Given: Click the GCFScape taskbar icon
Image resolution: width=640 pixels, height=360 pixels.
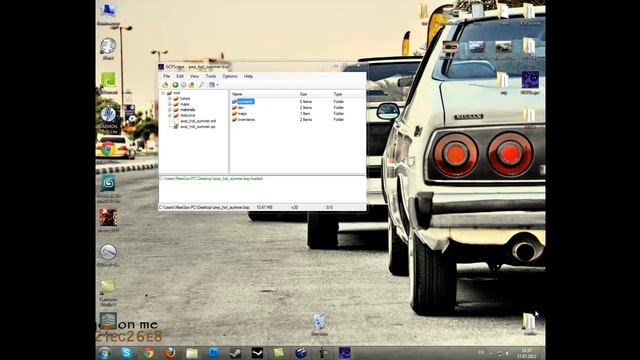Looking at the screenshot, I should click(344, 353).
